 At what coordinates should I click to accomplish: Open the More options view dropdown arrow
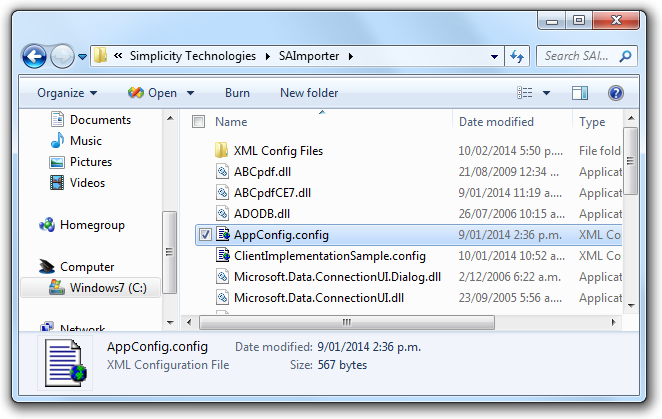[546, 93]
